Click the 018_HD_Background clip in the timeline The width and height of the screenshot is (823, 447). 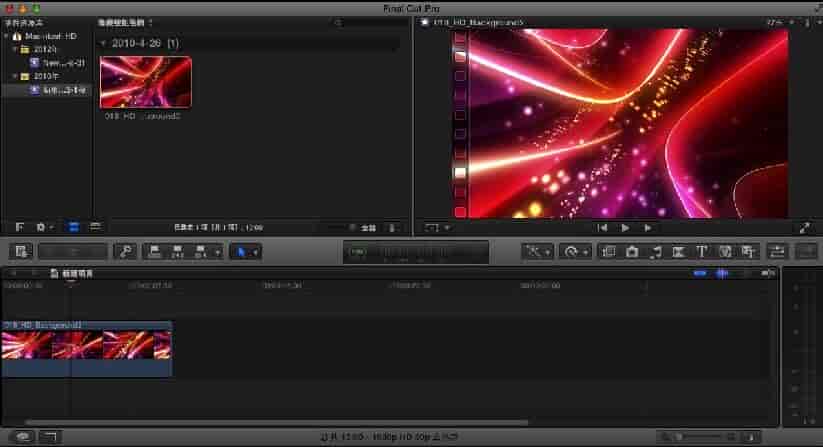[x=86, y=345]
